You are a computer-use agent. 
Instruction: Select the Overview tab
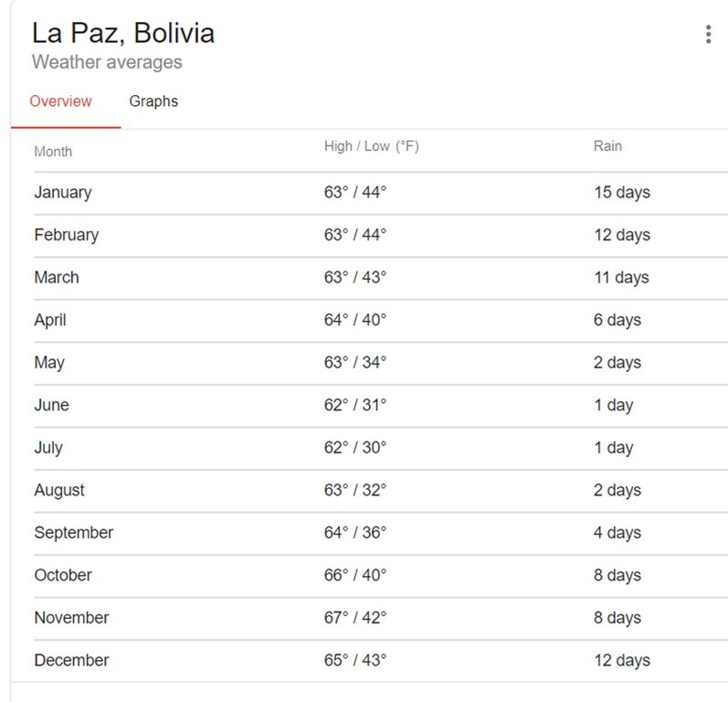[60, 101]
